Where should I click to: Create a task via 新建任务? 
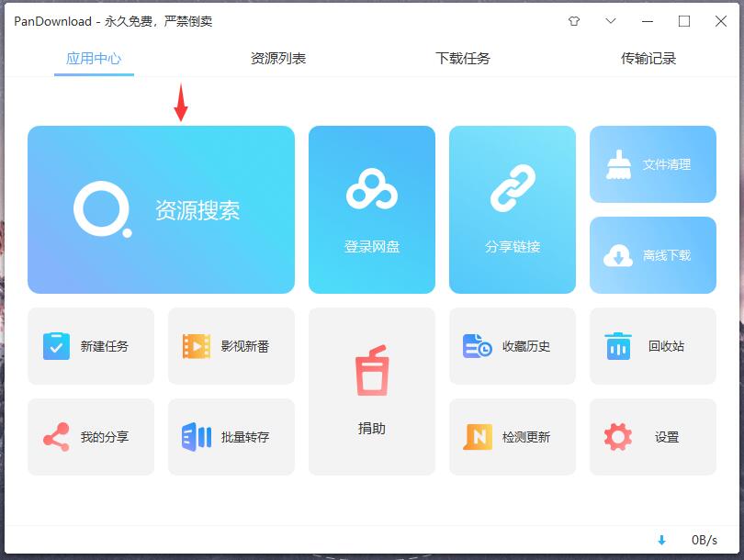point(91,346)
